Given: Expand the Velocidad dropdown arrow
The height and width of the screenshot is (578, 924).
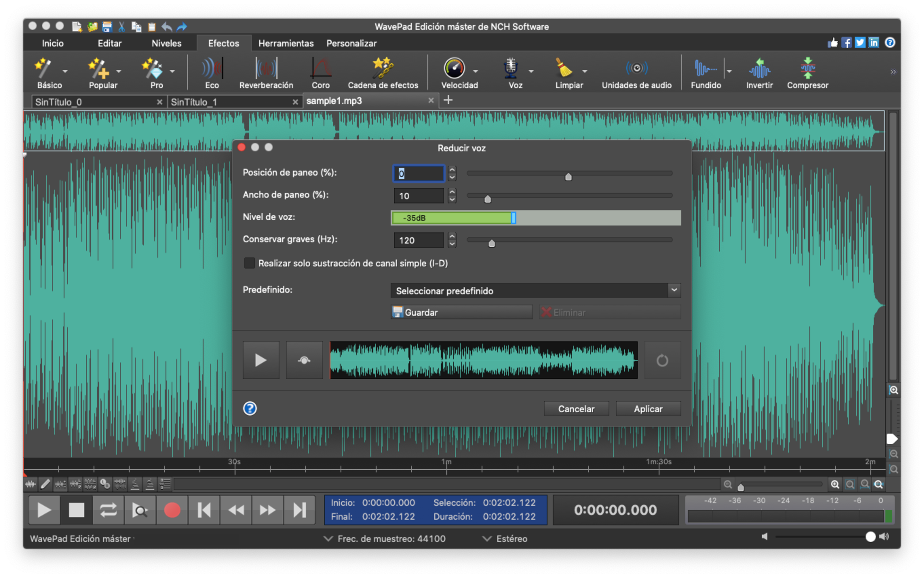Looking at the screenshot, I should click(475, 72).
